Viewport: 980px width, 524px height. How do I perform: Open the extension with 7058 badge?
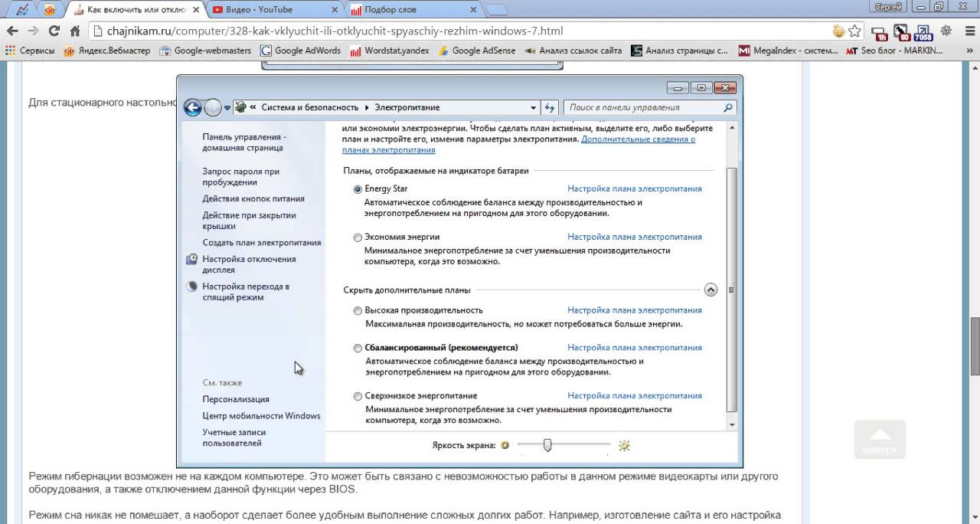pyautogui.click(x=923, y=32)
